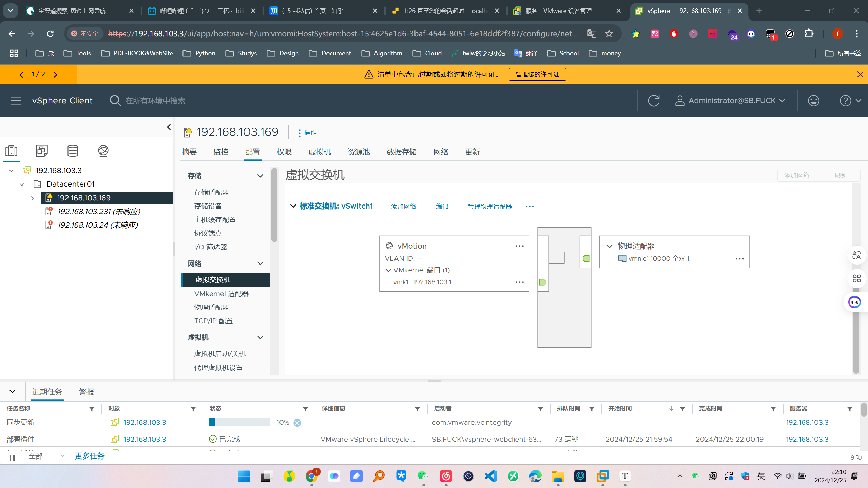The height and width of the screenshot is (488, 868).
Task: Select host 192.168.103.24 (未响应)
Action: coord(97,225)
